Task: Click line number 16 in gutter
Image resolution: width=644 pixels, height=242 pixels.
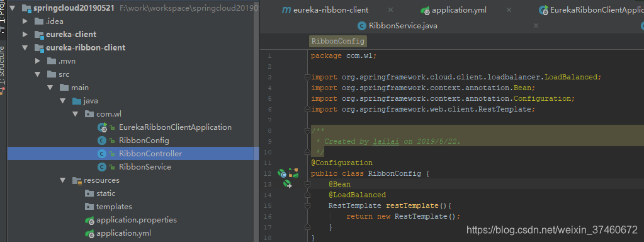Action: point(268,217)
